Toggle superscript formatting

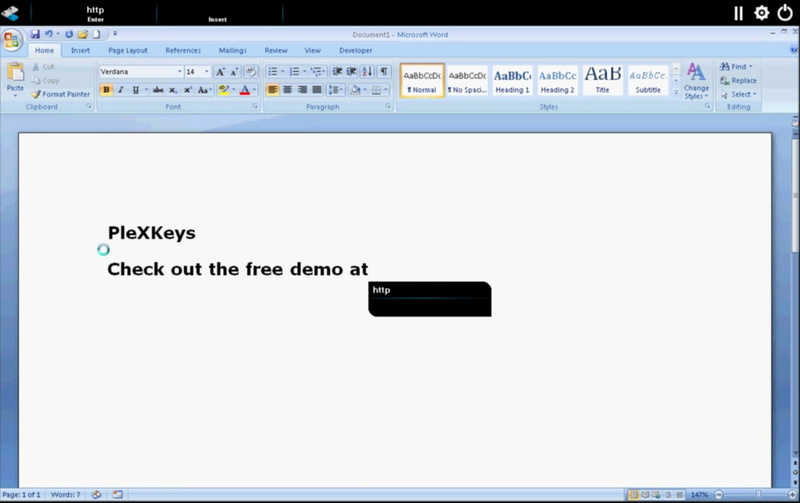188,90
